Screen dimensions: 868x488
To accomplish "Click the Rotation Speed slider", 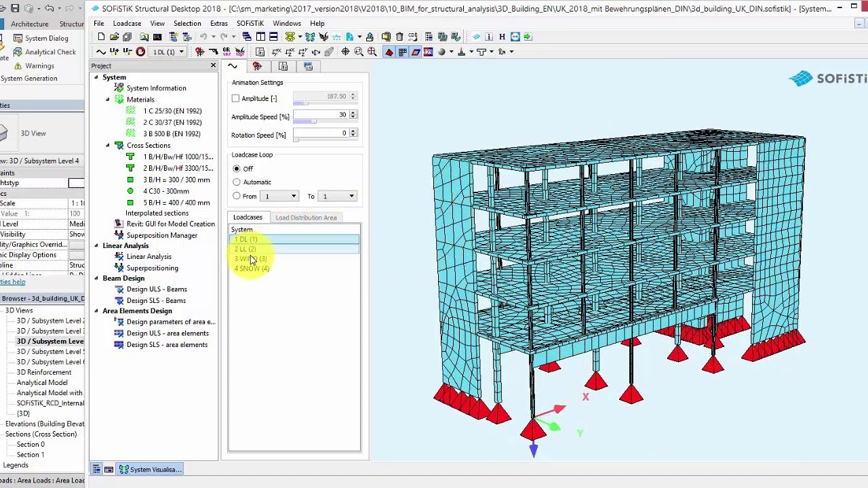I will coord(325,139).
